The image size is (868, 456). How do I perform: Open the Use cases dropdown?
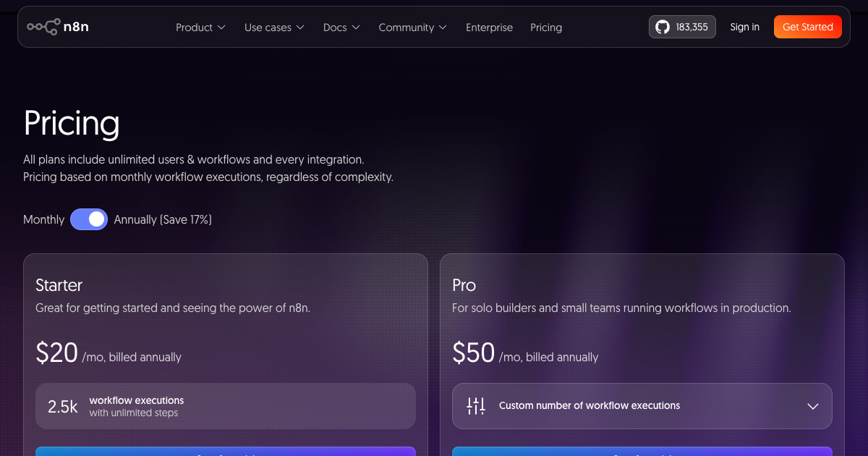pos(274,28)
